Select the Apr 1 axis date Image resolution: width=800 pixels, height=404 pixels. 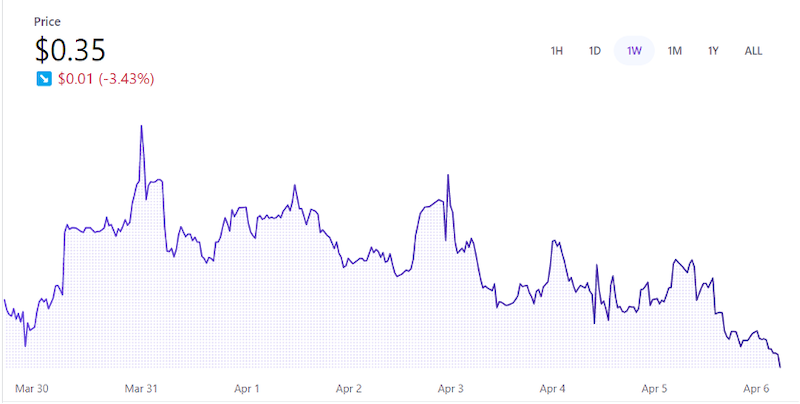coord(245,388)
